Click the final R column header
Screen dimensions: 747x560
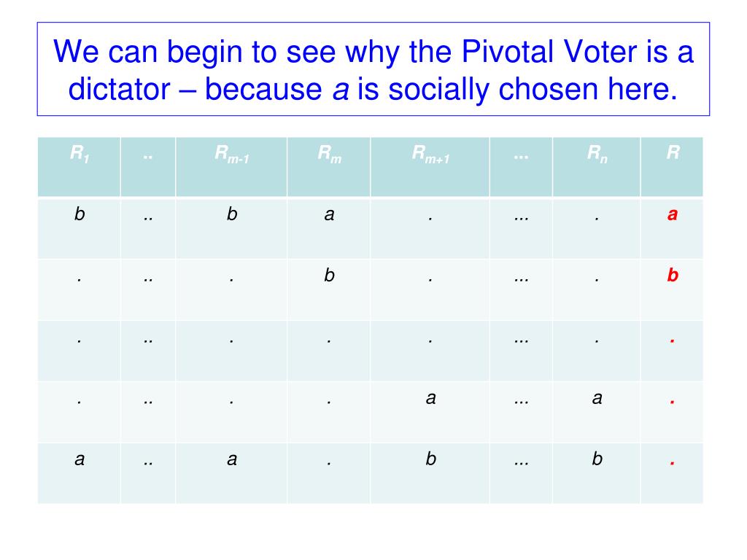click(672, 167)
